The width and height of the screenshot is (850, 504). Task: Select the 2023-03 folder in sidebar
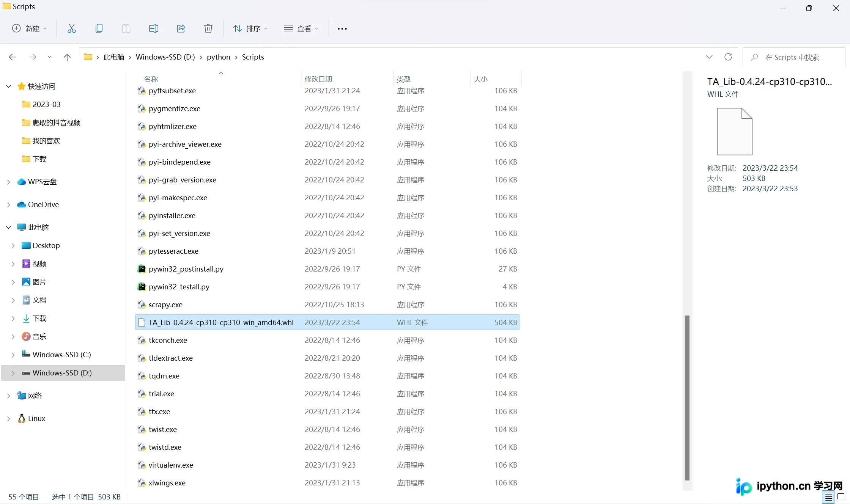pyautogui.click(x=46, y=104)
